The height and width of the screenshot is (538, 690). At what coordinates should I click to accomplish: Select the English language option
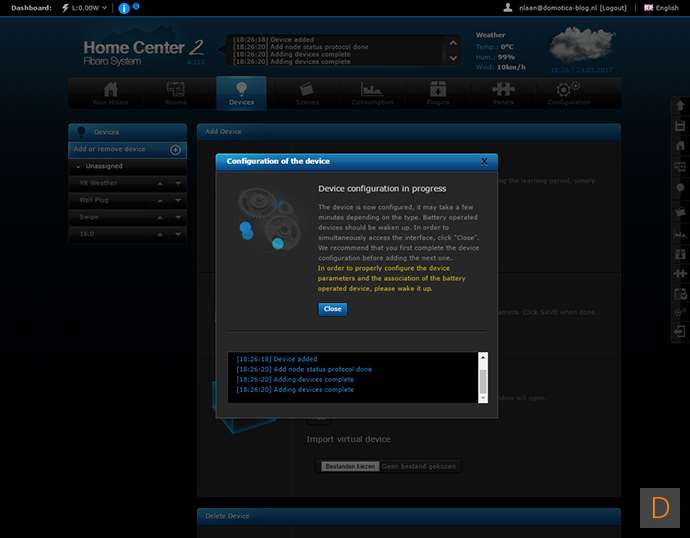point(667,8)
